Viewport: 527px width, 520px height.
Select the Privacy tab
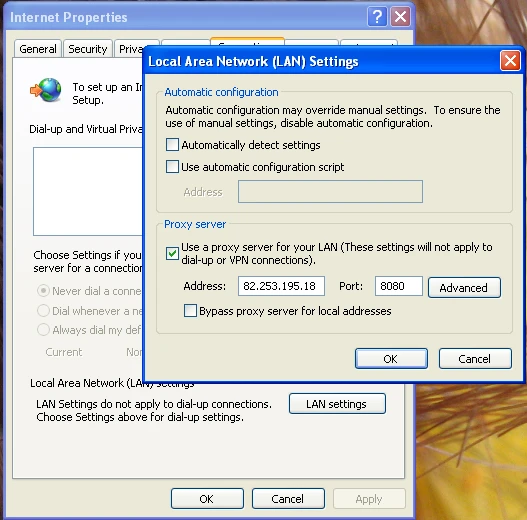point(129,49)
